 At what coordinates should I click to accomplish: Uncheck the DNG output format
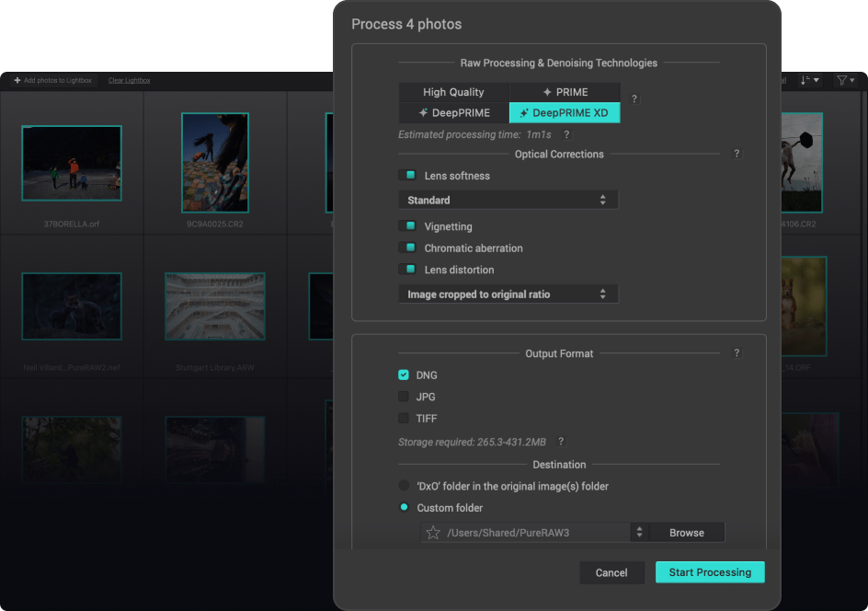[x=404, y=375]
